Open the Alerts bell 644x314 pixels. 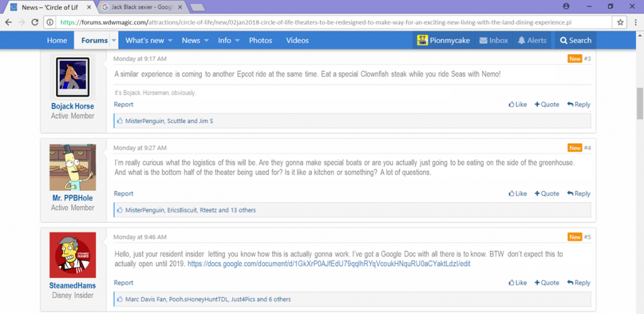(x=532, y=40)
